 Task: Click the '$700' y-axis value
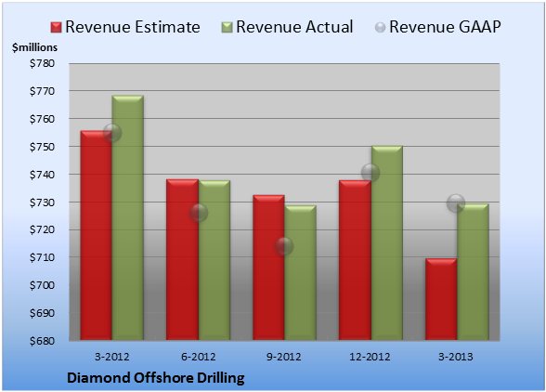[42, 285]
